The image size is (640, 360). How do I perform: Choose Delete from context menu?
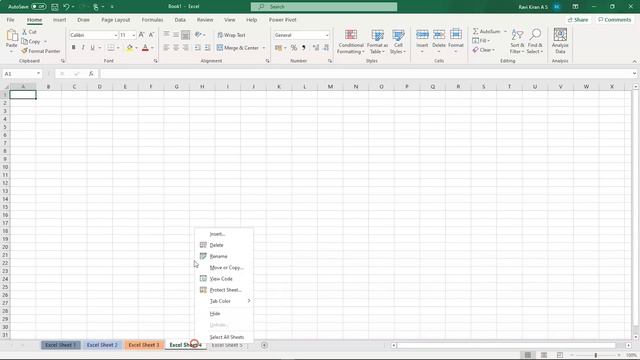[224, 245]
